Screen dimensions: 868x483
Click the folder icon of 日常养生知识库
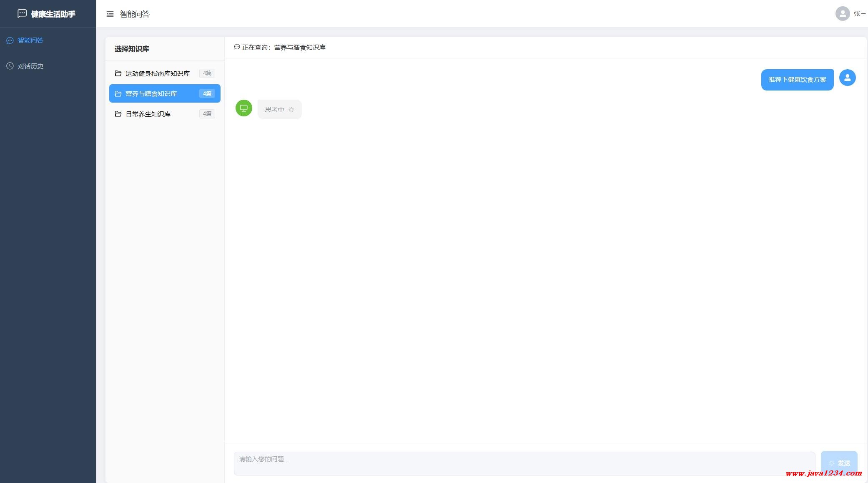pos(118,114)
